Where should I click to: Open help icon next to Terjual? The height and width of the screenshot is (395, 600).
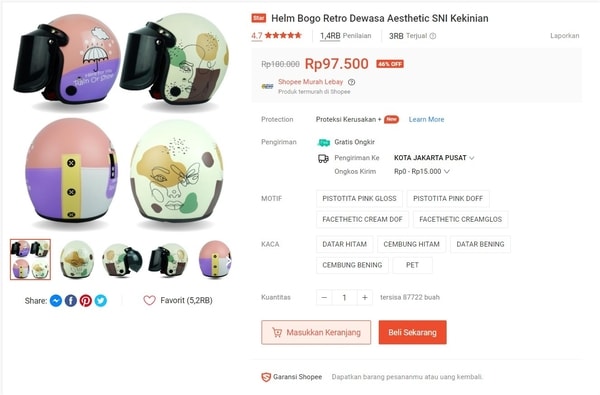(433, 36)
